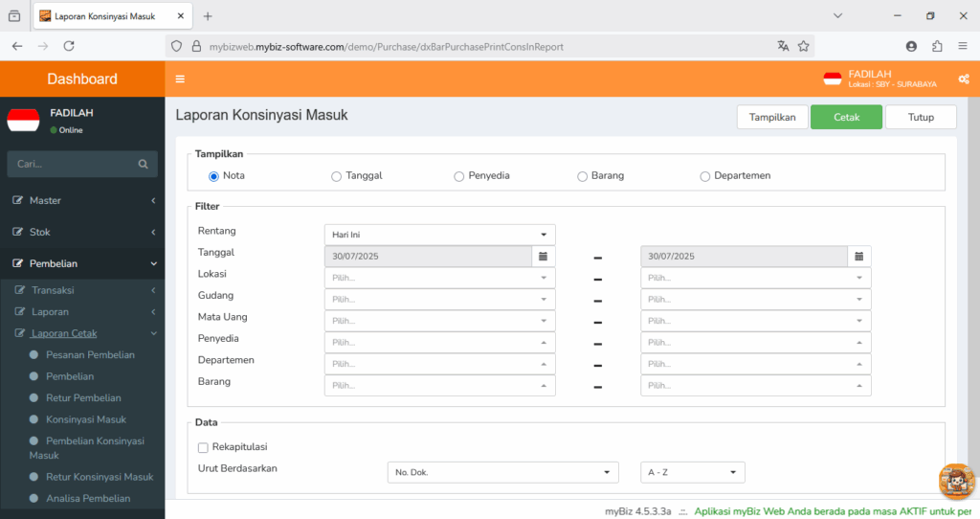The width and height of the screenshot is (980, 519).
Task: Open the A - Z order dropdown
Action: pos(693,472)
